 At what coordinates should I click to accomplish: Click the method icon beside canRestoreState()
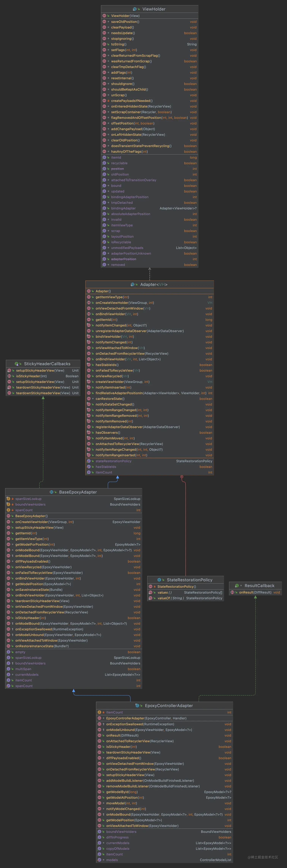coord(89,399)
